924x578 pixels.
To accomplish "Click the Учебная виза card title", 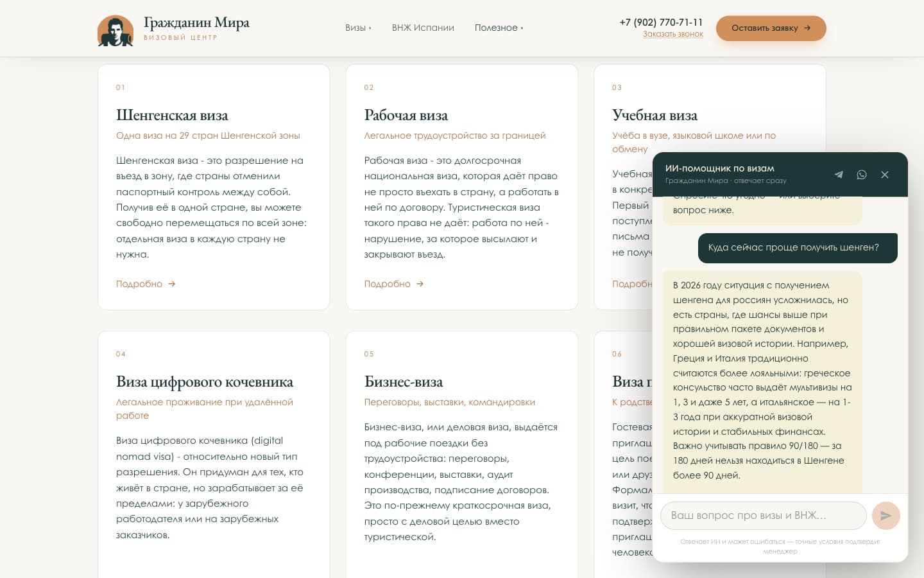I will pyautogui.click(x=654, y=116).
